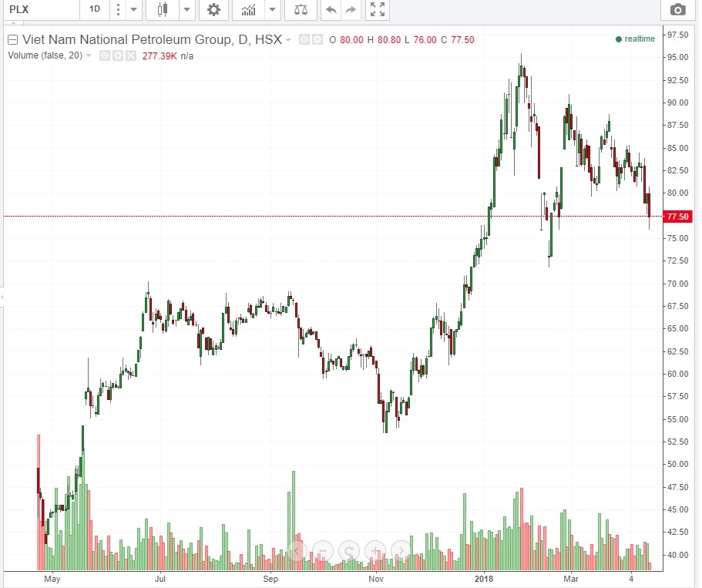Open chart properties with the gear icon
Screen dimensions: 702x588
pos(213,9)
